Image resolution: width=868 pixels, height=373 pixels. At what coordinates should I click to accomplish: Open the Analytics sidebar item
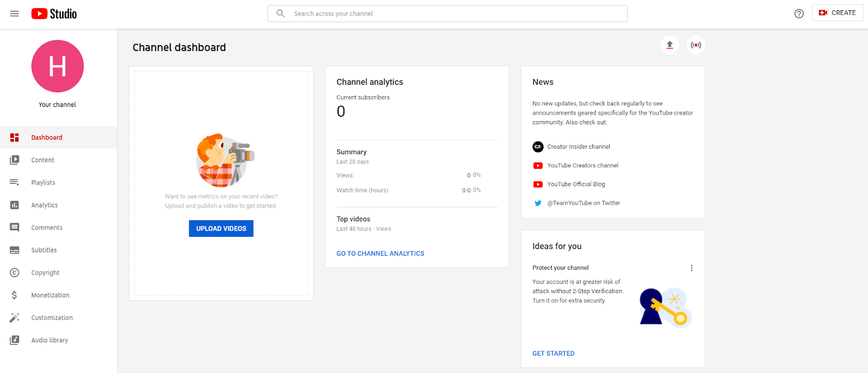44,205
